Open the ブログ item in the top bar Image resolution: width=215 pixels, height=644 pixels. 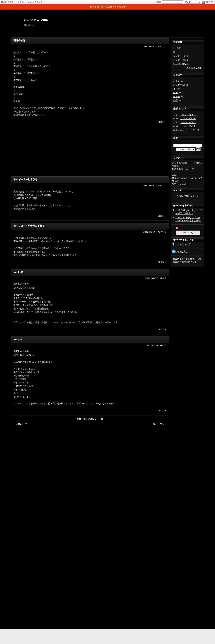tap(11, 2)
